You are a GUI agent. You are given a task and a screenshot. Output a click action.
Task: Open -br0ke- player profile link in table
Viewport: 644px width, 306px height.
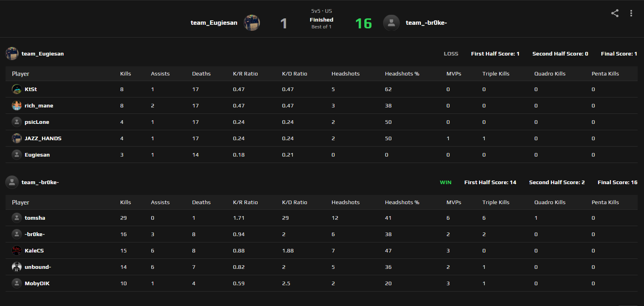35,234
